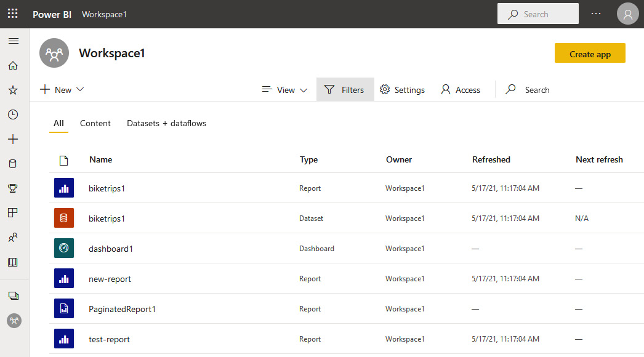Open Goals trophy icon in sidebar
Viewport: 644px width, 357px height.
coord(13,188)
